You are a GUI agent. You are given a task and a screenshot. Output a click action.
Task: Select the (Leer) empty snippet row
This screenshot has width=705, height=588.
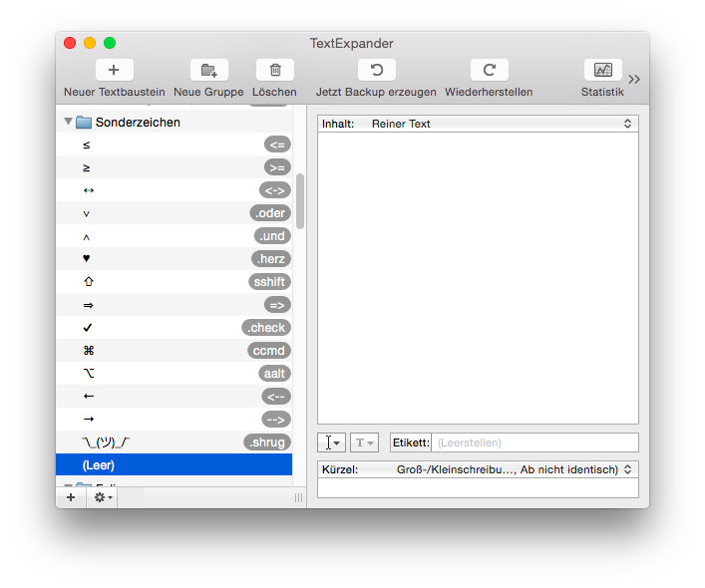(175, 464)
